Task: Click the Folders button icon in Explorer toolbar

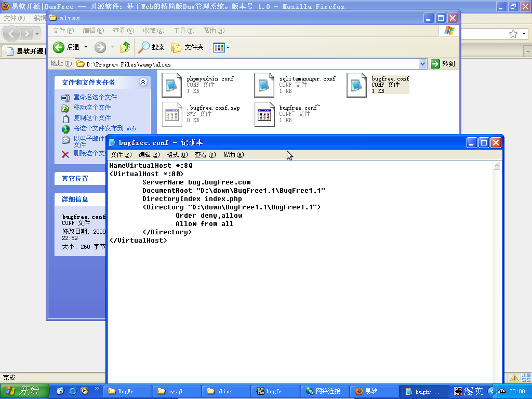Action: click(177, 47)
